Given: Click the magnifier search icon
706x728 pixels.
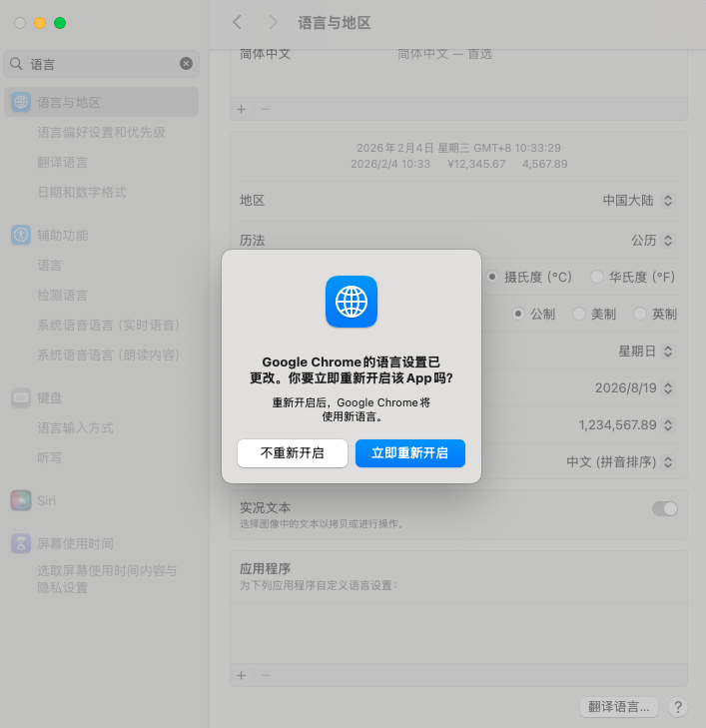Looking at the screenshot, I should pos(16,64).
